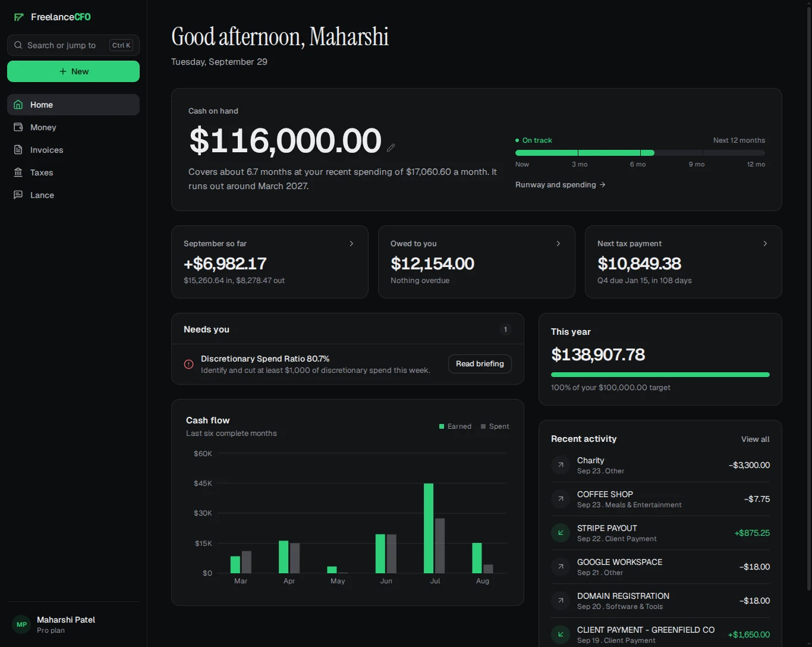Focus the Search or jump to field

pyautogui.click(x=73, y=45)
